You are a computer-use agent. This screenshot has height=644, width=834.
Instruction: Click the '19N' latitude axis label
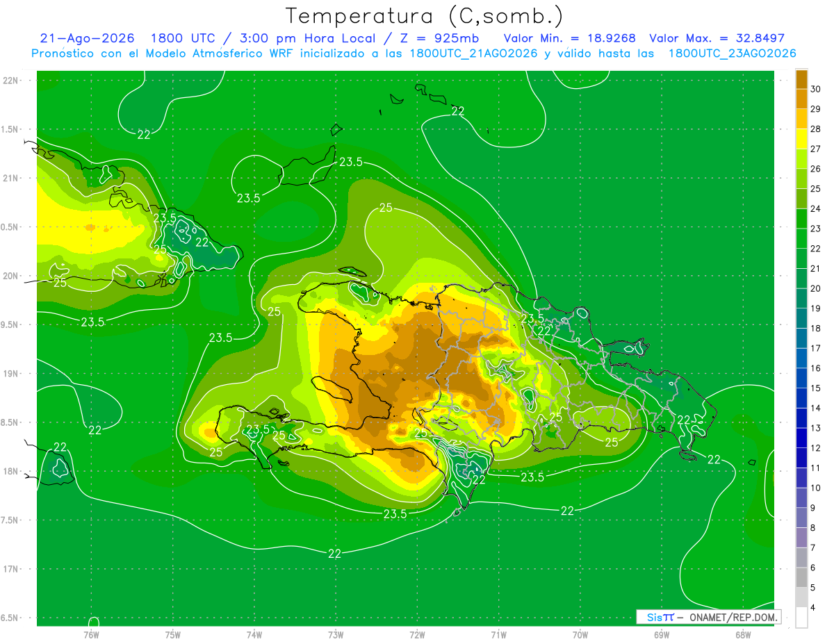[12, 373]
